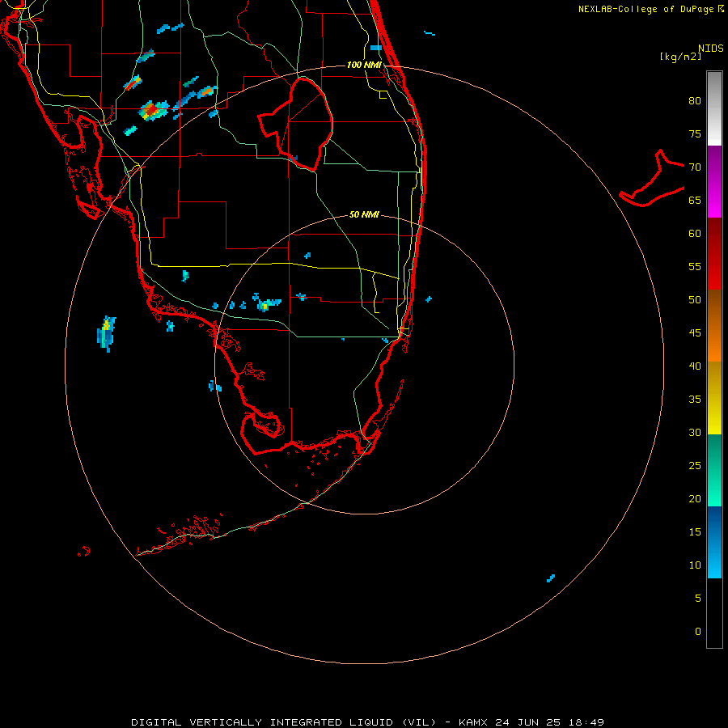The width and height of the screenshot is (728, 728).
Task: Click the elongated echo offshore in the Gulf
Action: [x=106, y=333]
